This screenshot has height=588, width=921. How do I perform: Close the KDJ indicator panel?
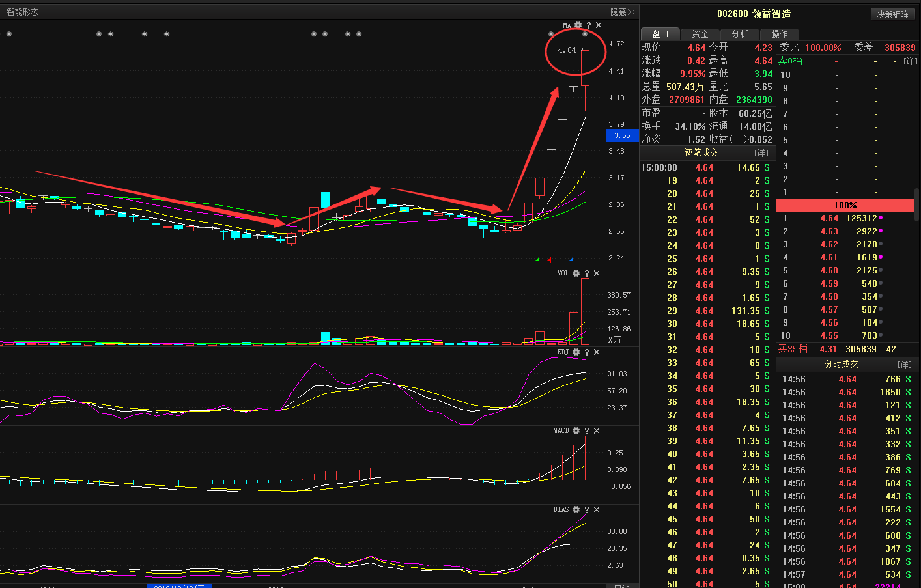point(597,352)
